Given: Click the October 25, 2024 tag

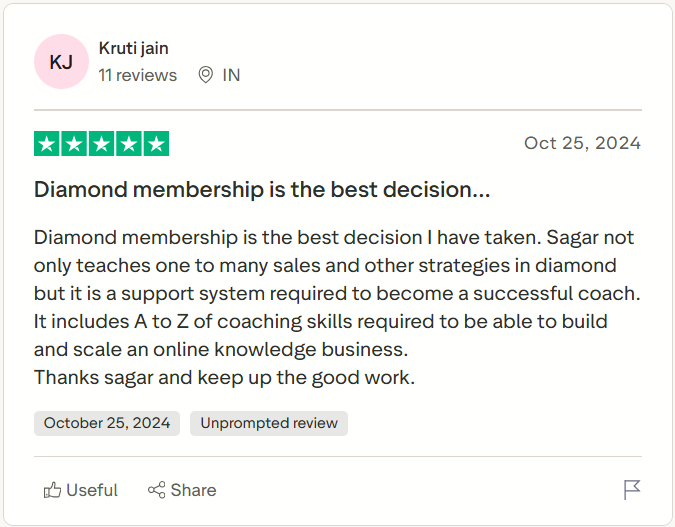Looking at the screenshot, I should point(107,423).
